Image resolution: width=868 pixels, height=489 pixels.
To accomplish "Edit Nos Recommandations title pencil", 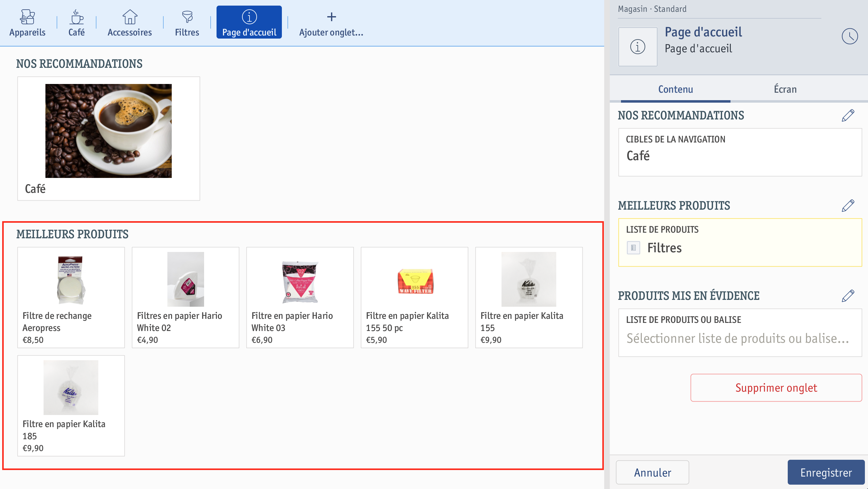I will [x=848, y=115].
